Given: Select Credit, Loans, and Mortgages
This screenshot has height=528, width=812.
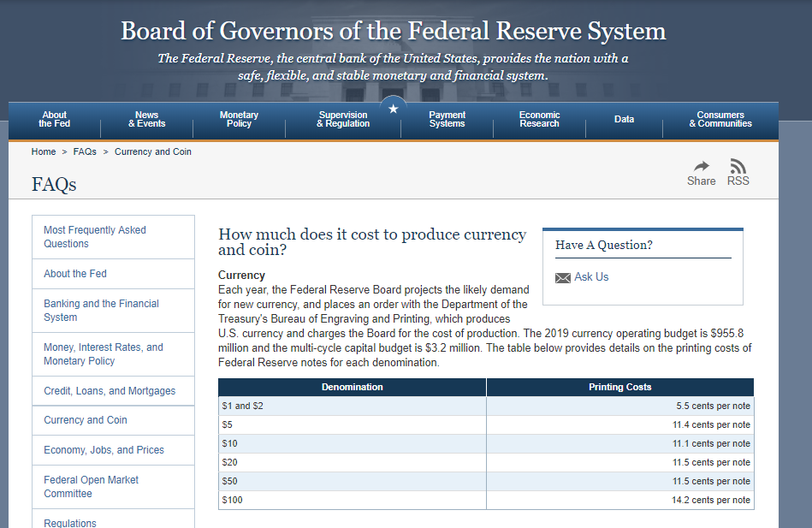Looking at the screenshot, I should click(x=113, y=391).
